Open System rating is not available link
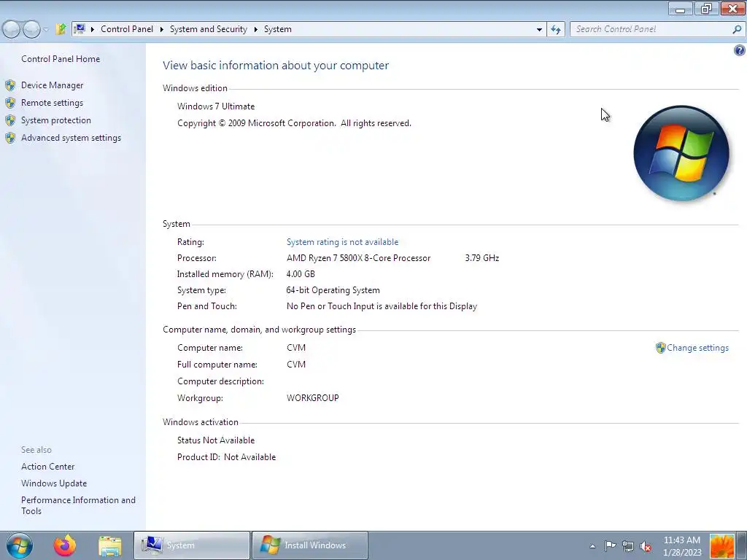 (x=342, y=242)
